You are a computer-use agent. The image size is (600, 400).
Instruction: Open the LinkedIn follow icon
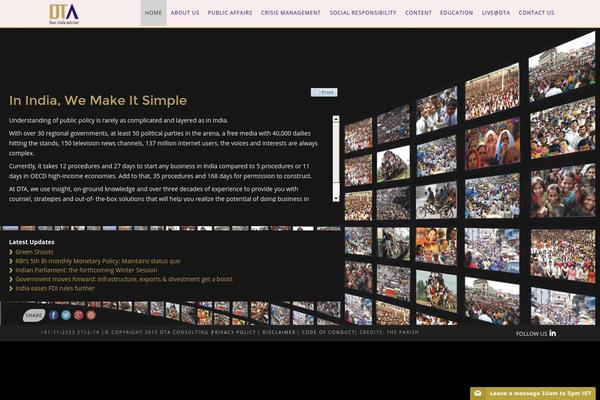click(553, 333)
